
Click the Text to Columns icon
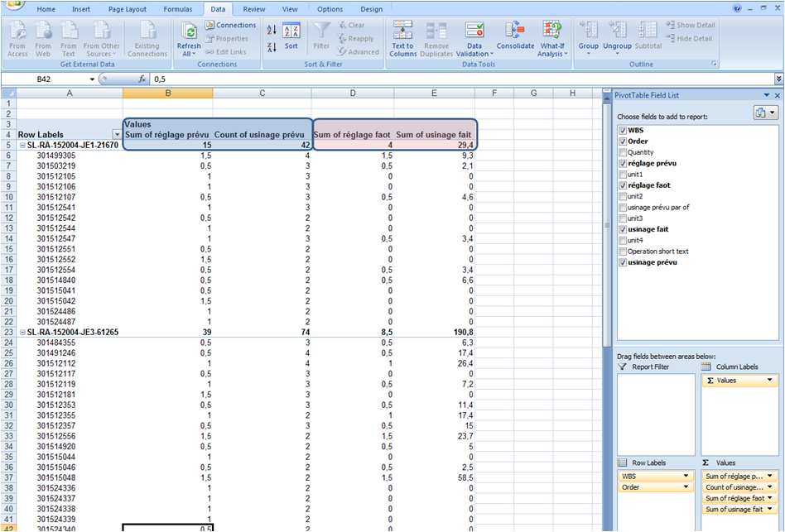(x=402, y=31)
